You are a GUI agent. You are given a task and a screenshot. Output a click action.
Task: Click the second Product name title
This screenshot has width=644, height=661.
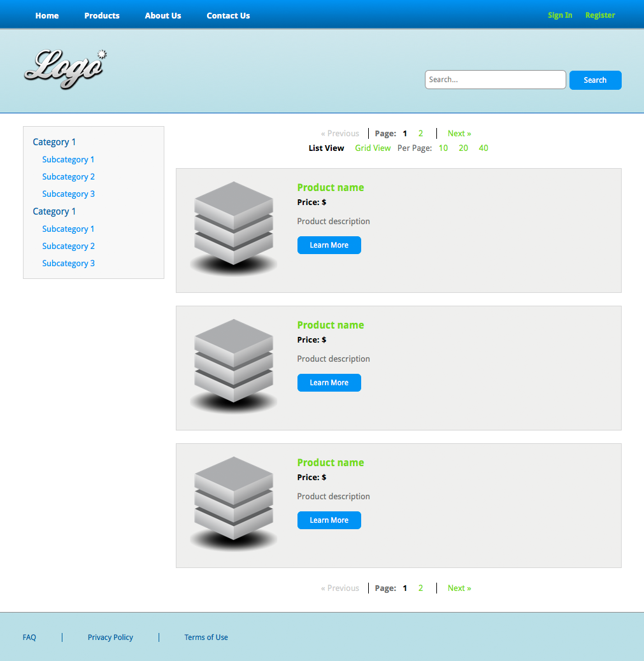click(330, 325)
